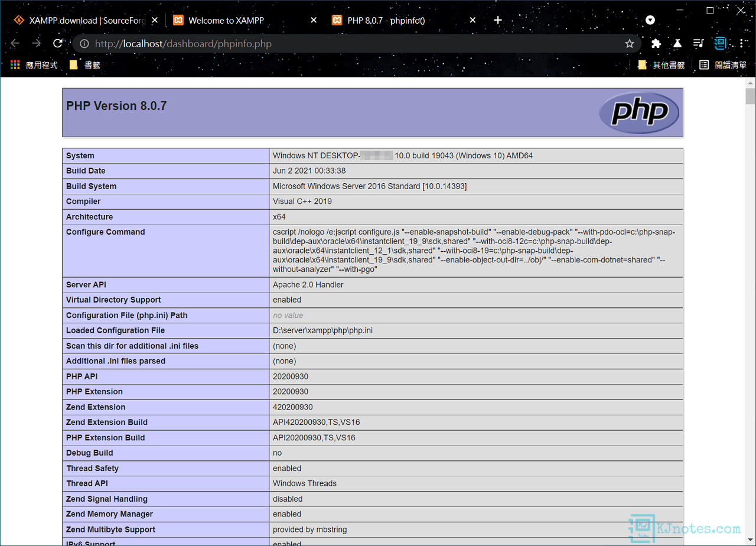This screenshot has height=546, width=756.
Task: Open the 其他書籤 folder
Action: coord(661,65)
